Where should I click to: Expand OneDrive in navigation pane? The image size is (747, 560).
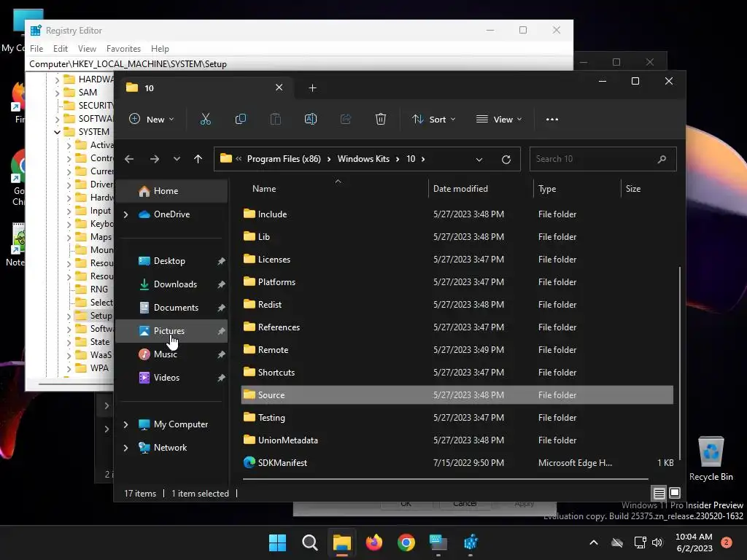coord(125,215)
